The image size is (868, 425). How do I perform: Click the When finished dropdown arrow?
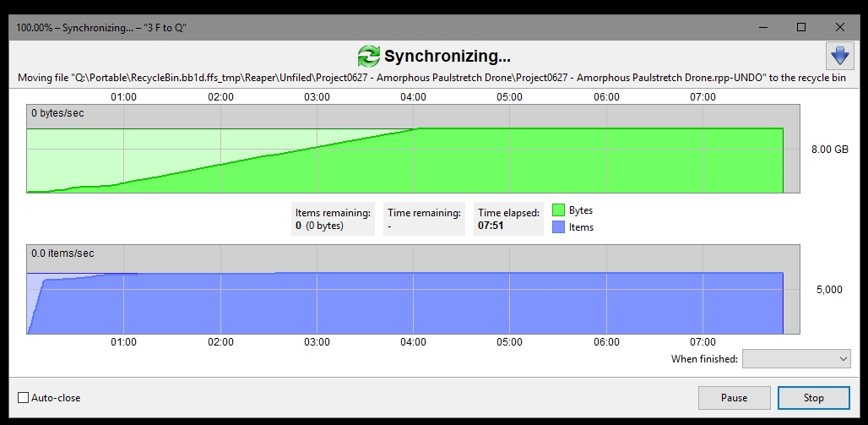pyautogui.click(x=843, y=358)
